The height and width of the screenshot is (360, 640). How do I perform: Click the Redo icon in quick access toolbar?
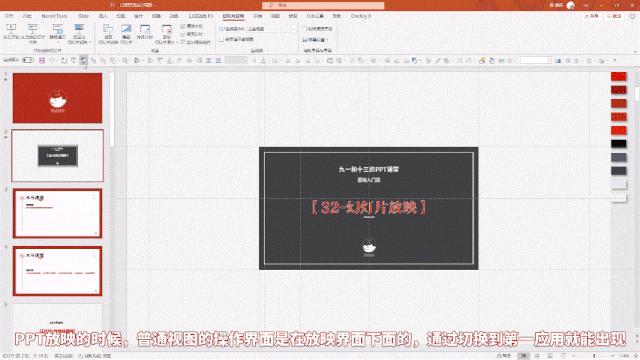pyautogui.click(x=64, y=60)
